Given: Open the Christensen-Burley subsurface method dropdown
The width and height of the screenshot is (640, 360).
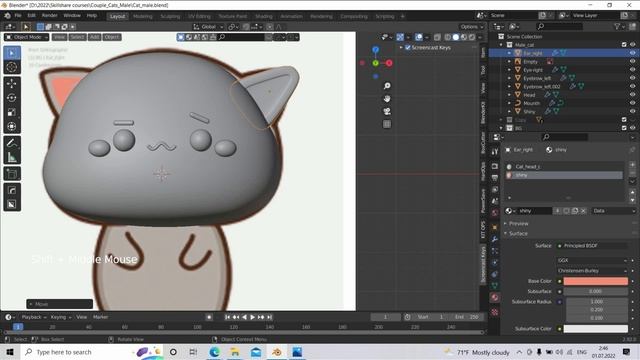Looking at the screenshot, I should click(x=591, y=270).
